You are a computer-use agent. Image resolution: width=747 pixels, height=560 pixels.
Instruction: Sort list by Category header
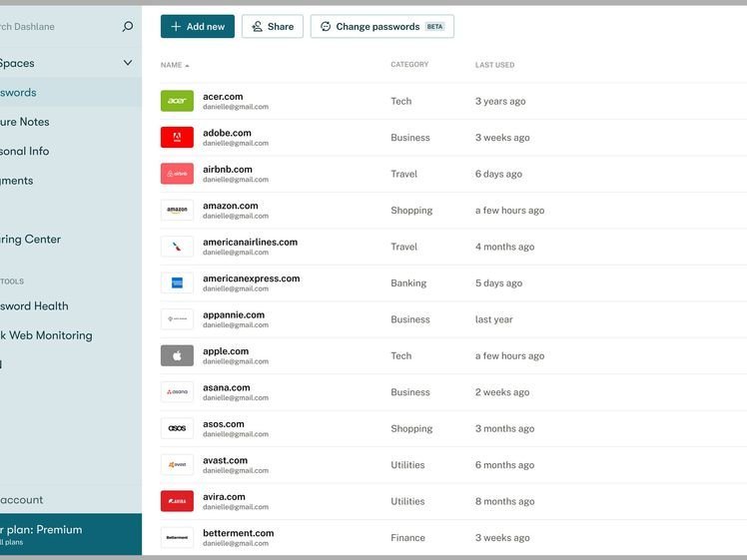pos(409,65)
